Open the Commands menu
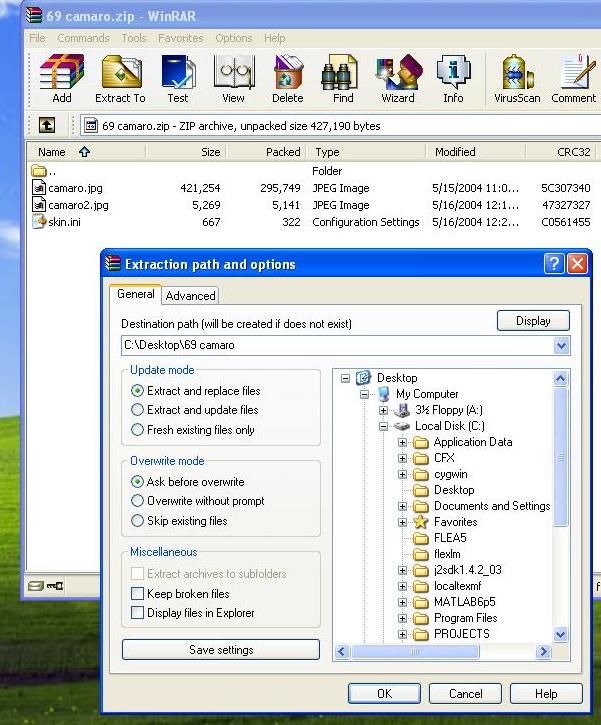Viewport: 601px width, 725px height. (84, 38)
